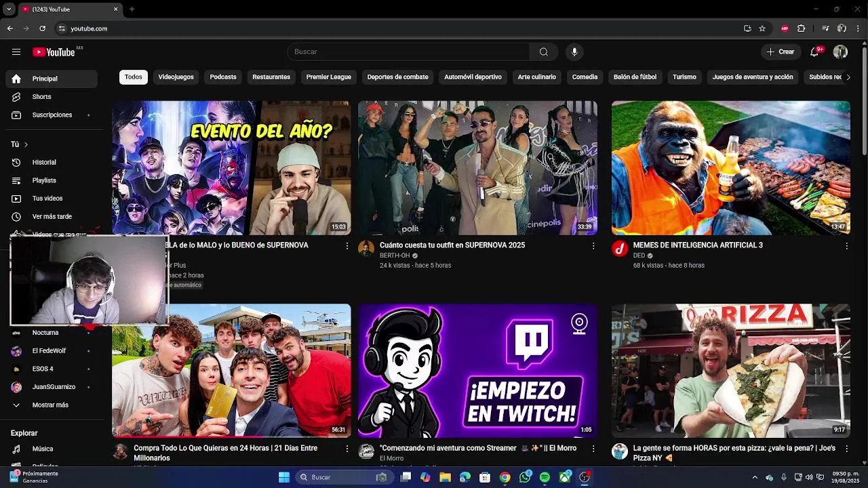Open gorilla AI memes video thumbnail
Screen dimensions: 868x488
[x=731, y=168]
